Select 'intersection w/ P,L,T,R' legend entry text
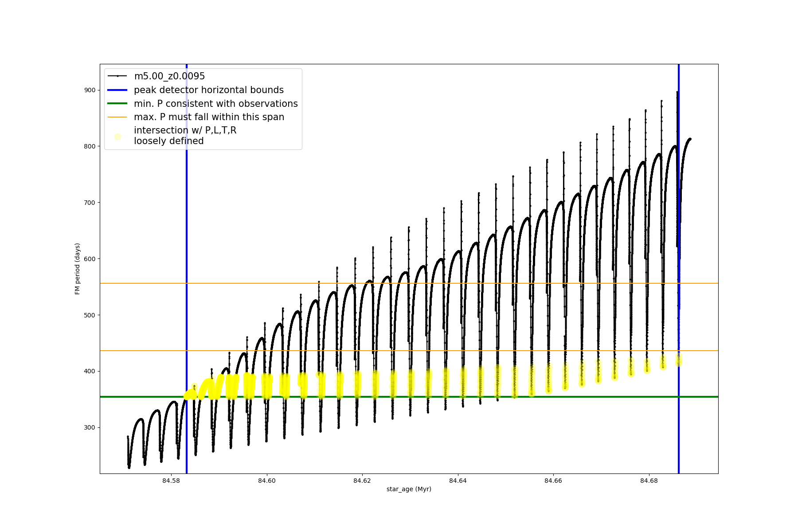Screen dimensions: 798x532 [x=185, y=130]
